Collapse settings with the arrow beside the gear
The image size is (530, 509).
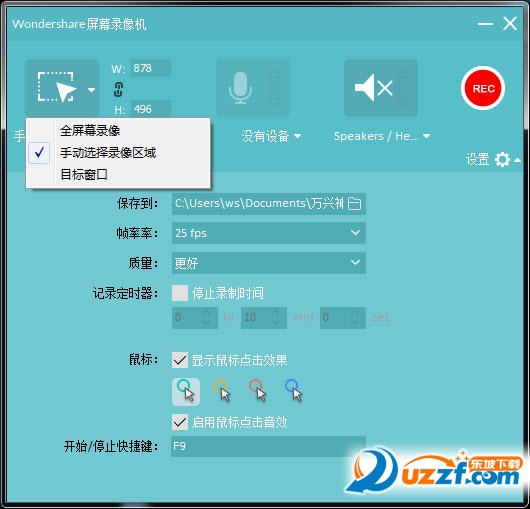[x=517, y=160]
